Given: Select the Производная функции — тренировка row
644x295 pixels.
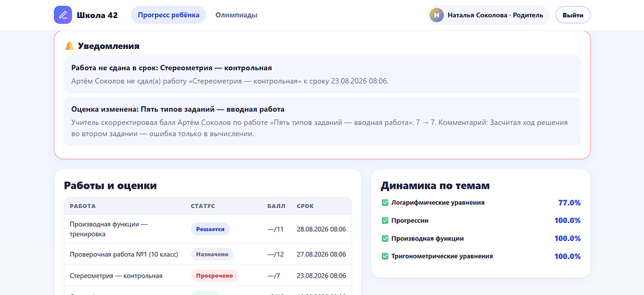Looking at the screenshot, I should pos(208,229).
